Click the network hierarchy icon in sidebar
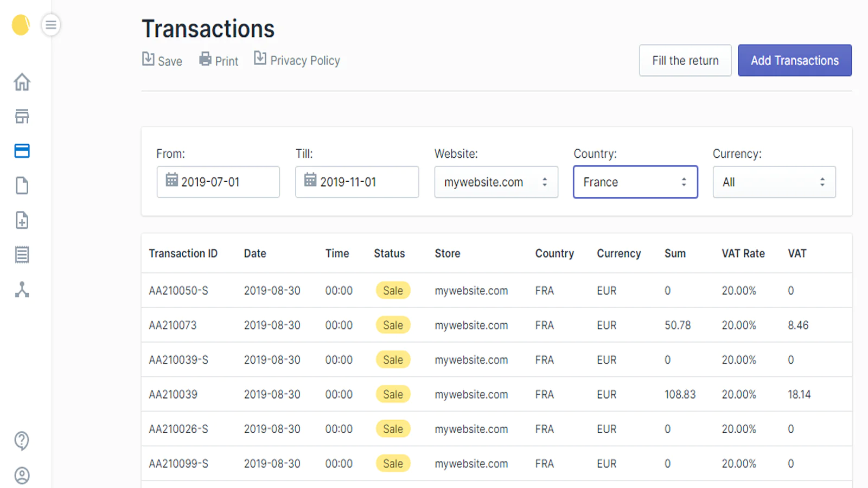The width and height of the screenshot is (868, 488). tap(22, 290)
